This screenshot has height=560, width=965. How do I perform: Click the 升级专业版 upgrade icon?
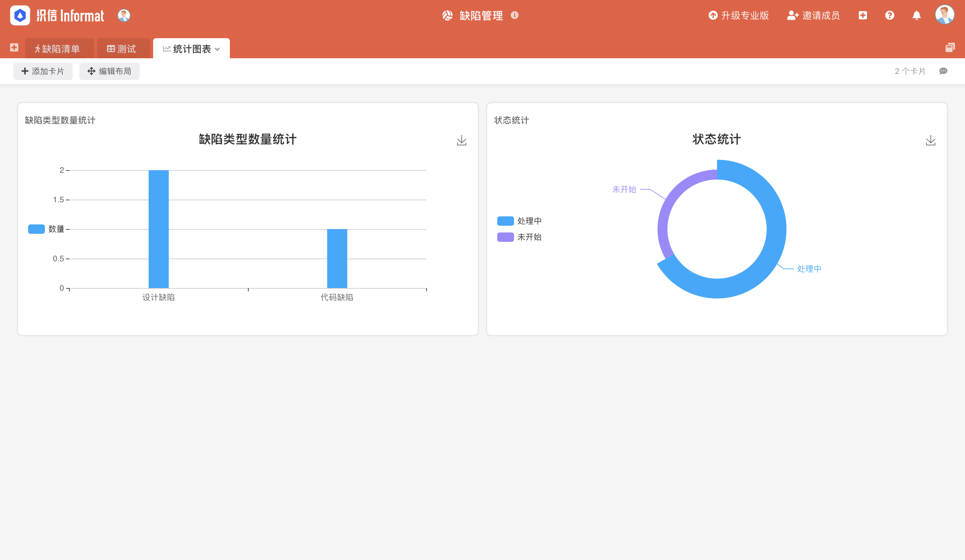tap(712, 15)
